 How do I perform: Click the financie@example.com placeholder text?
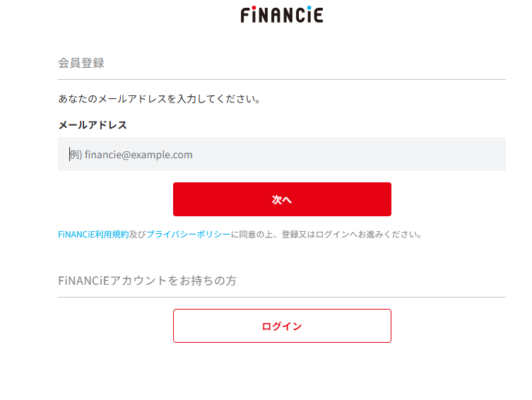138,155
